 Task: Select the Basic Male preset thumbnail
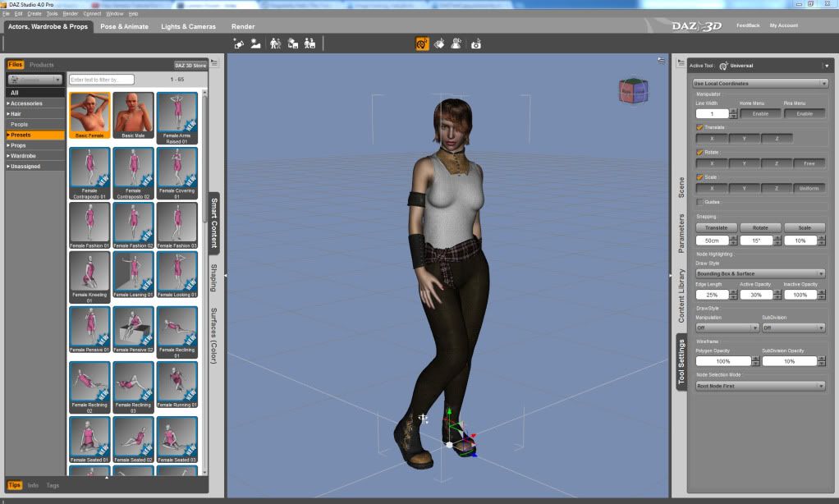coord(133,116)
